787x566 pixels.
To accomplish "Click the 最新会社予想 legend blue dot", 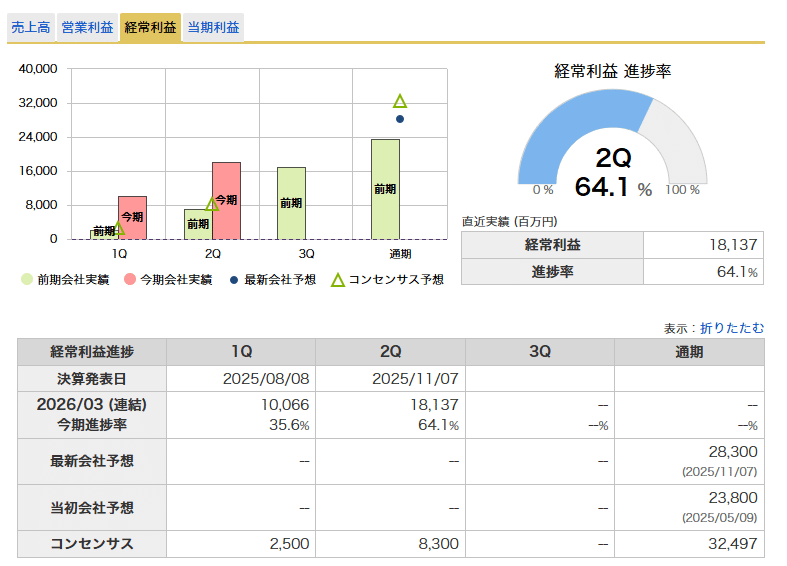I will pos(233,280).
